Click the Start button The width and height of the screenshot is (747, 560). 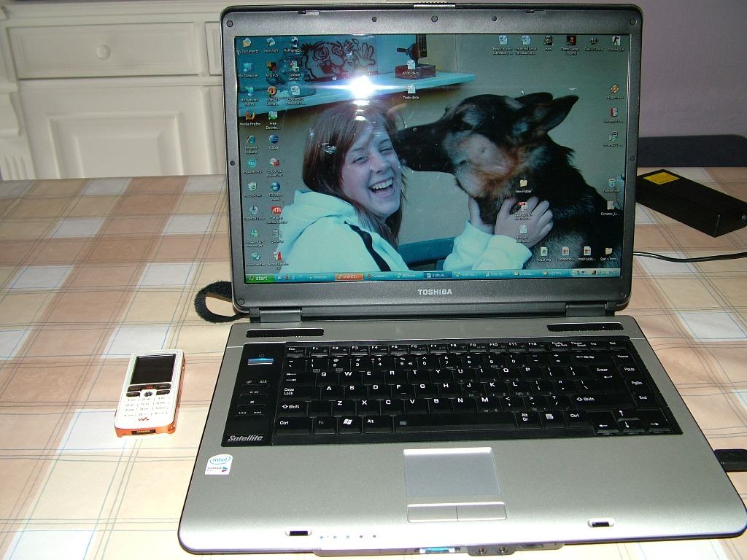pos(260,277)
